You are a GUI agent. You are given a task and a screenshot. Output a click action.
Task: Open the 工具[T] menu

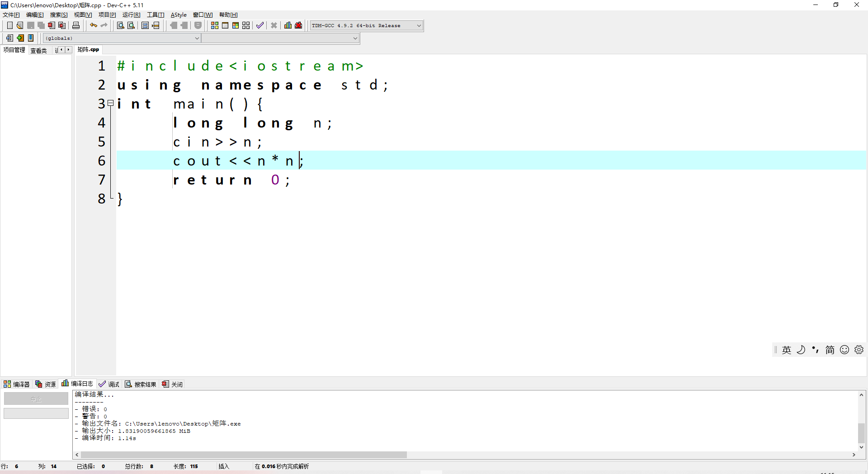click(156, 15)
